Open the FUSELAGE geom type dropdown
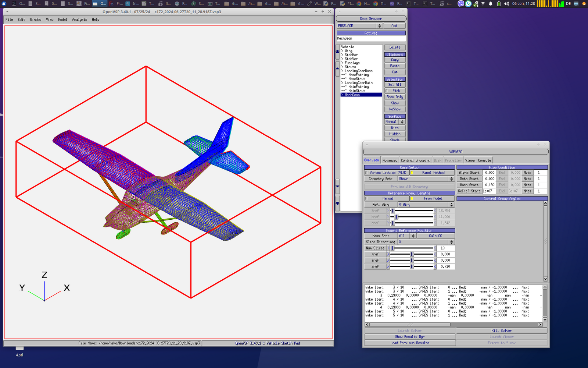 pos(360,26)
